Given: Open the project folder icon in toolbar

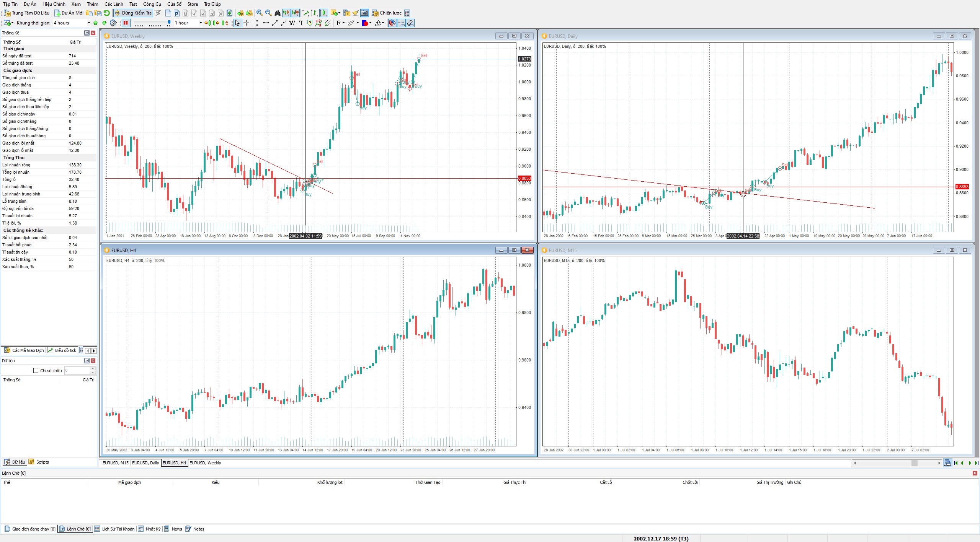Looking at the screenshot, I should pos(89,13).
